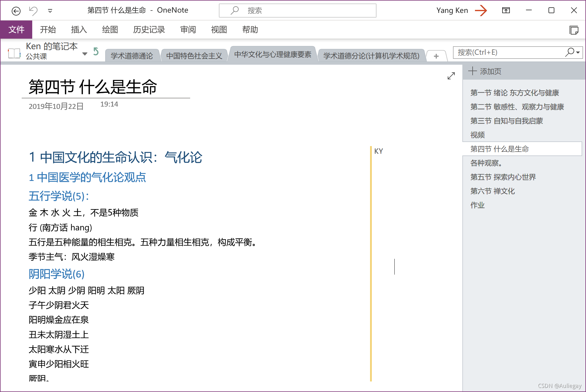
Task: Click the page time 19:14
Action: pyautogui.click(x=109, y=104)
